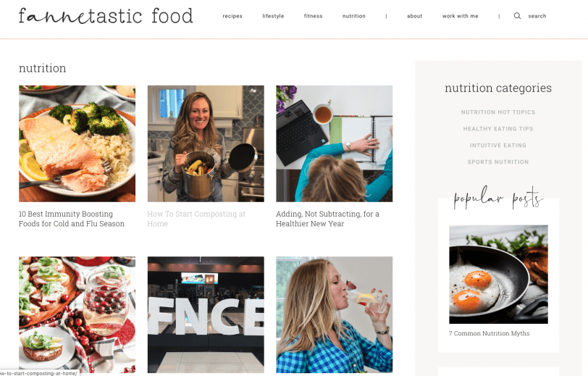Select nutrition in the top navigation
The width and height of the screenshot is (588, 376).
point(354,16)
